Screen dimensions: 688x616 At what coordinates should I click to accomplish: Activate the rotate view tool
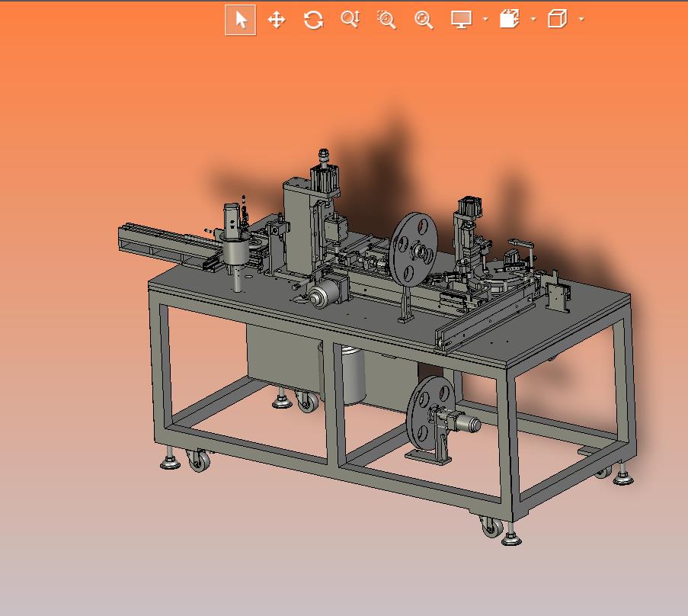[313, 20]
